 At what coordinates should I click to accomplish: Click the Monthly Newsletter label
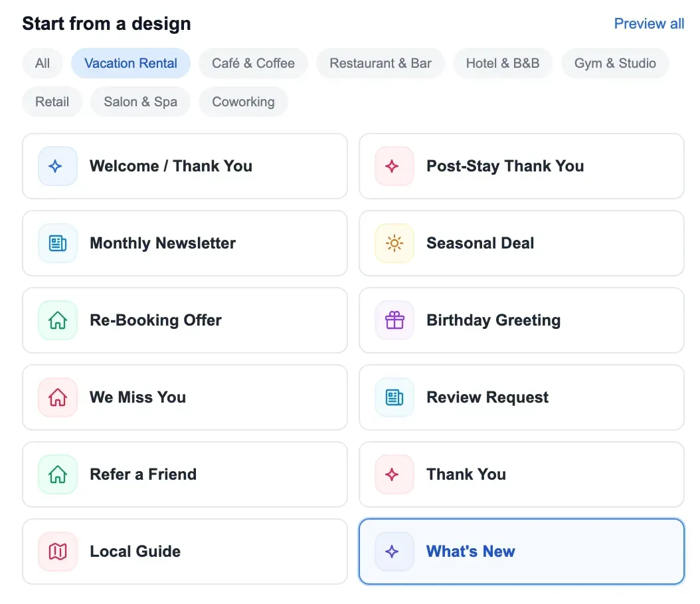[163, 243]
